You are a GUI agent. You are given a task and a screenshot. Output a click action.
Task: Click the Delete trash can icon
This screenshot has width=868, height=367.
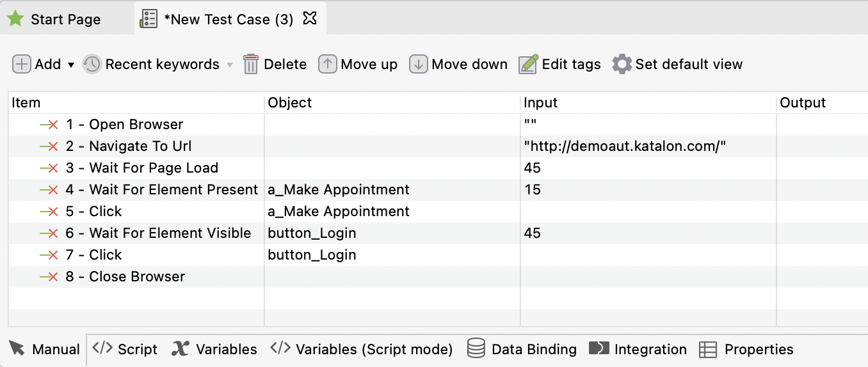pos(251,65)
